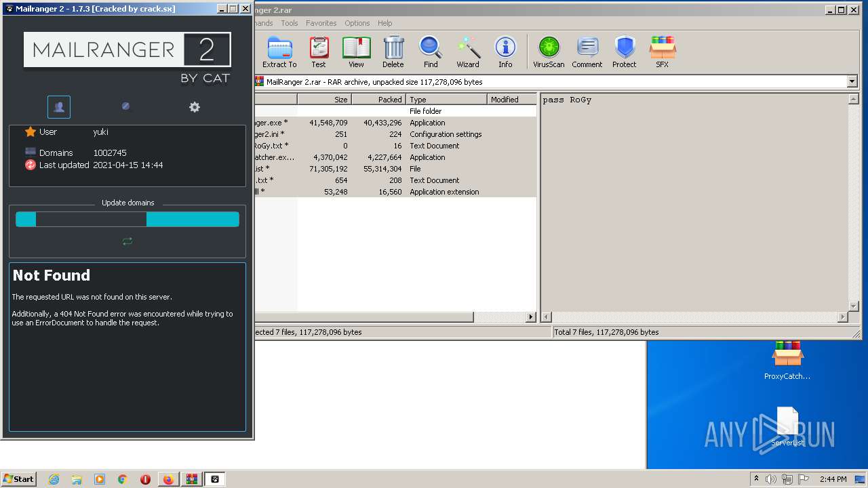This screenshot has width=868, height=488.
Task: Open the Options menu in WinRAR
Action: 357,23
